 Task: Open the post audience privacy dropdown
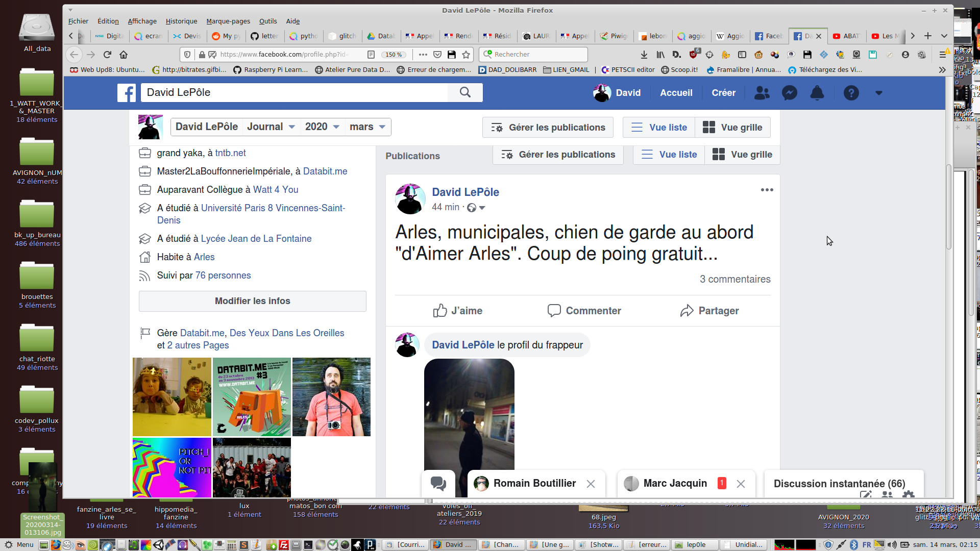477,208
